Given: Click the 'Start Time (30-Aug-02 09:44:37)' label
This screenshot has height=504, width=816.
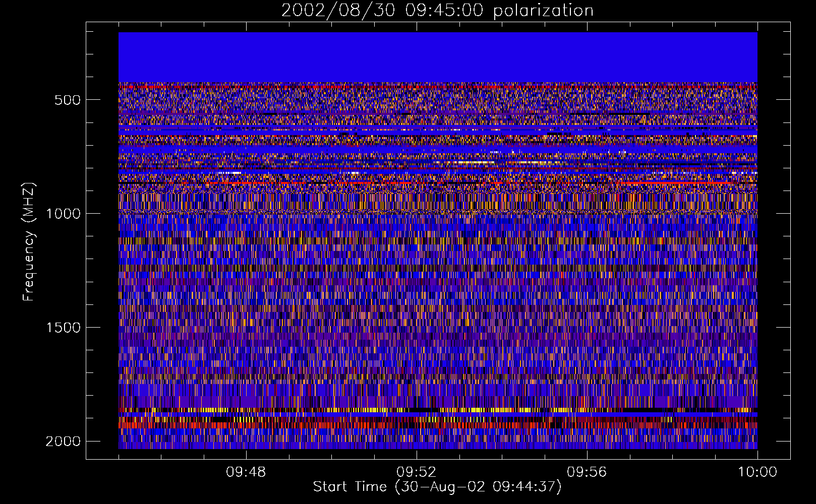Looking at the screenshot, I should 437,487.
